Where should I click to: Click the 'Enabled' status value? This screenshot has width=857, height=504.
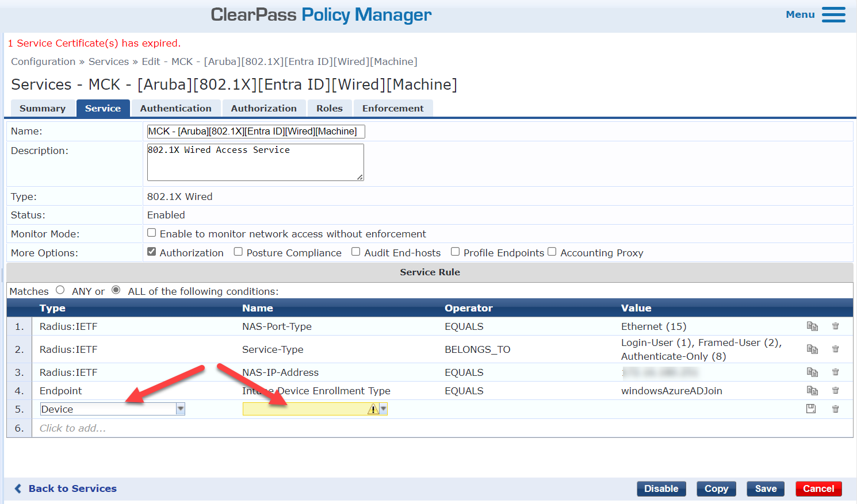[x=166, y=215]
